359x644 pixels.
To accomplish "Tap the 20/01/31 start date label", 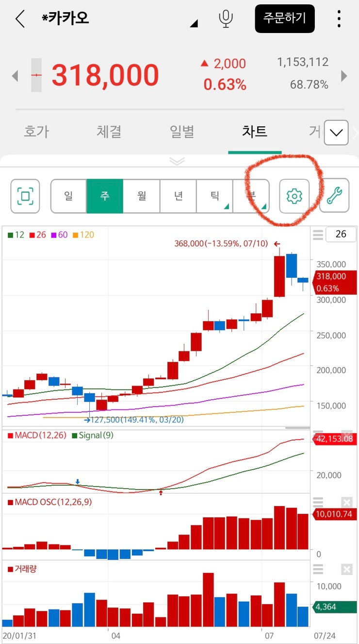I will tap(20, 635).
